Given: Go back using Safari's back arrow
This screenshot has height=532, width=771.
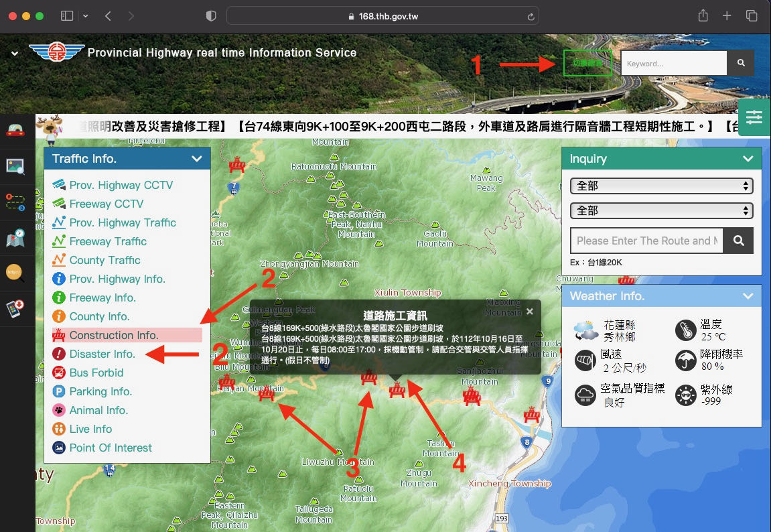Looking at the screenshot, I should coord(108,16).
